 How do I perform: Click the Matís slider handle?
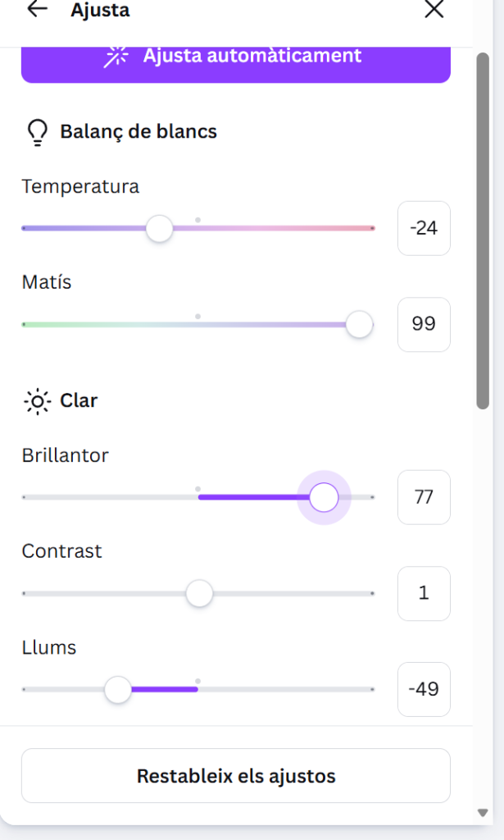click(x=359, y=325)
